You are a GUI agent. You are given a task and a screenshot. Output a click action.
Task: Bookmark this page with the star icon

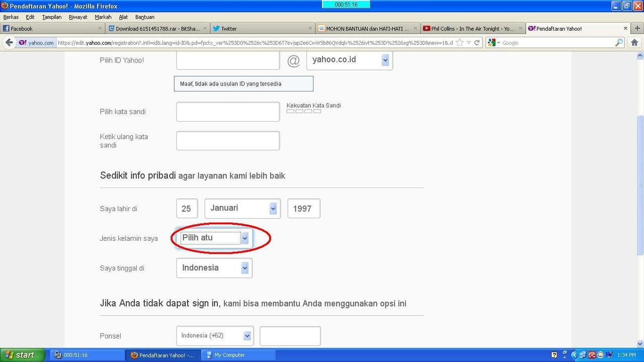pos(459,43)
